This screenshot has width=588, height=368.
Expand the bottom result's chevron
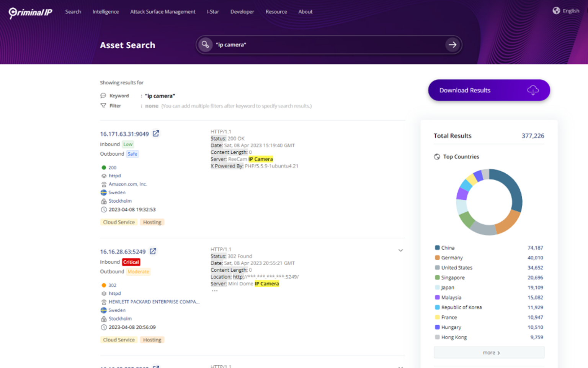[401, 367]
